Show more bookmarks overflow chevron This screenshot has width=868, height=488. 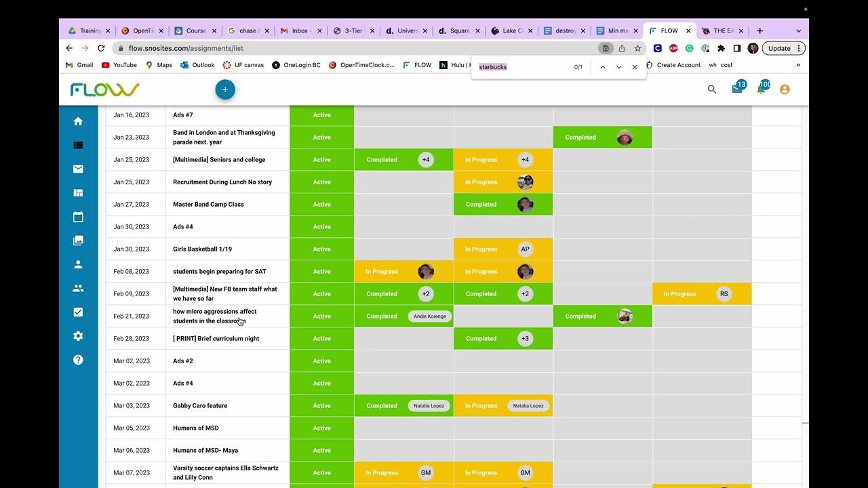coord(797,65)
